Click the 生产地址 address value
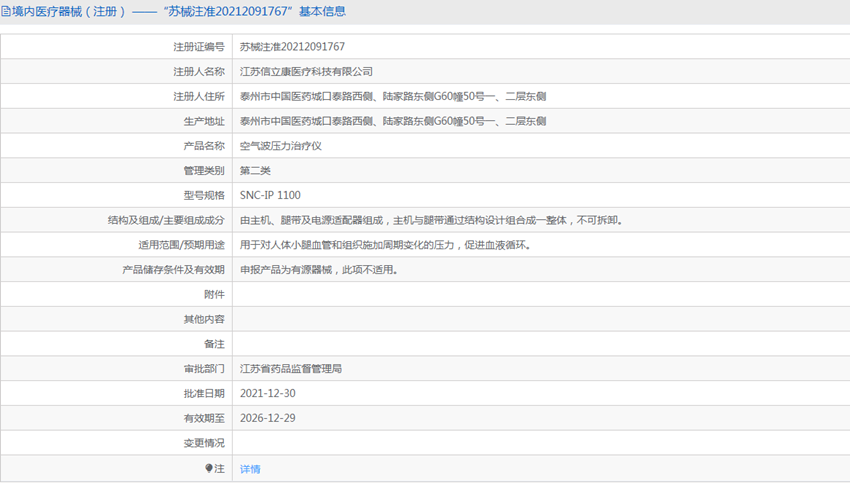The height and width of the screenshot is (485, 850). pos(393,121)
